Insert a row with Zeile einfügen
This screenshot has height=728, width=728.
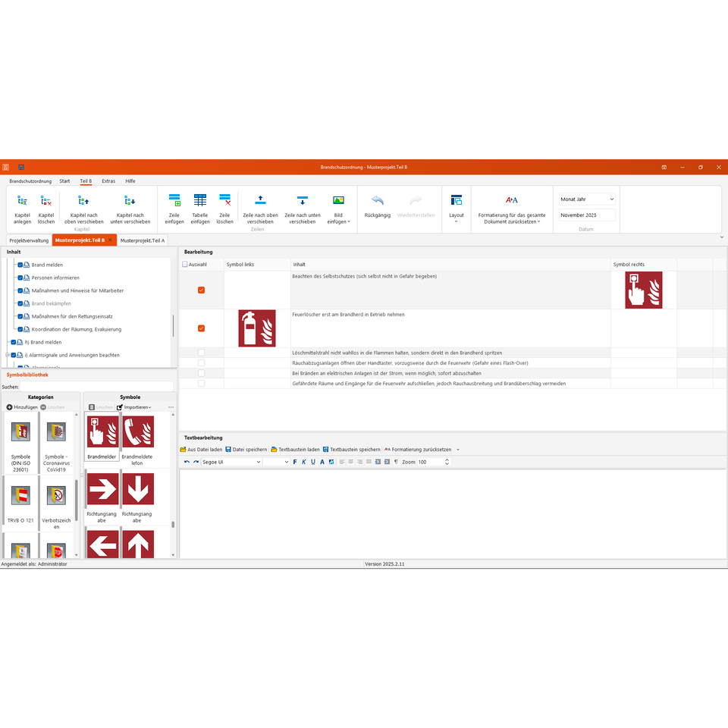[x=174, y=201]
